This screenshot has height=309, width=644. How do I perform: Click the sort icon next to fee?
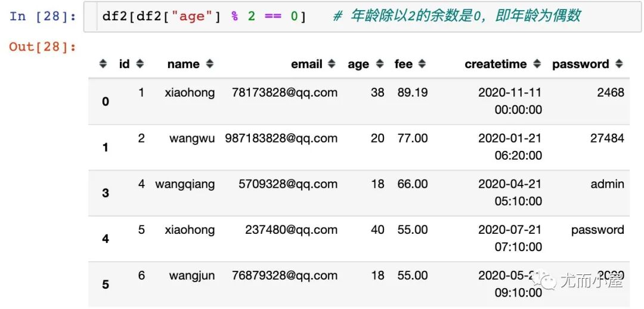[x=422, y=64]
